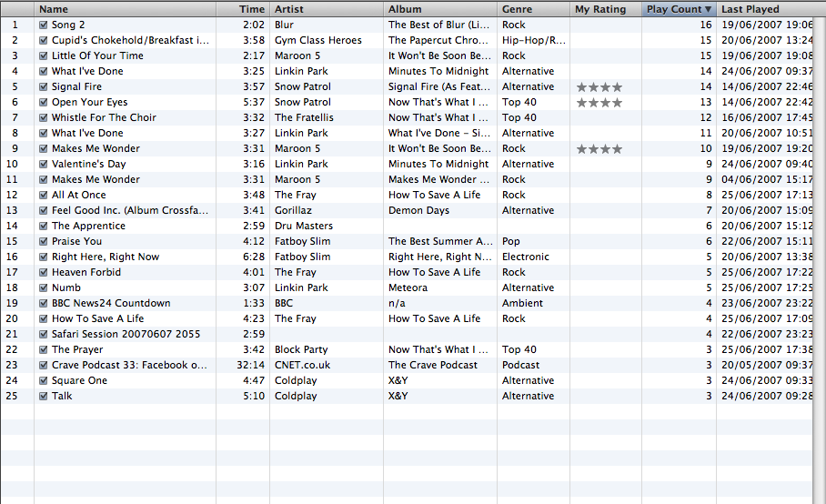Select What I've Done from Minutes To Midnight
826x504 pixels.
pyautogui.click(x=87, y=71)
